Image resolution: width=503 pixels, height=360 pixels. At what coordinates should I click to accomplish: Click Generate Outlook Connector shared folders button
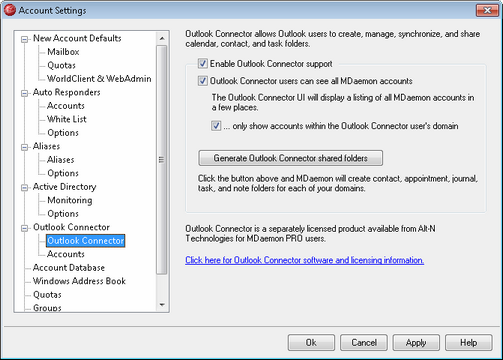point(291,158)
